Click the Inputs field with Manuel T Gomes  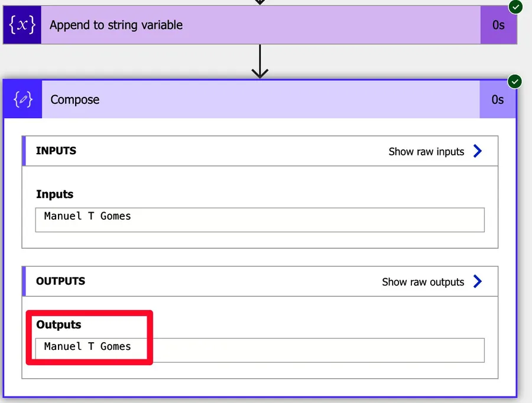[x=259, y=219]
